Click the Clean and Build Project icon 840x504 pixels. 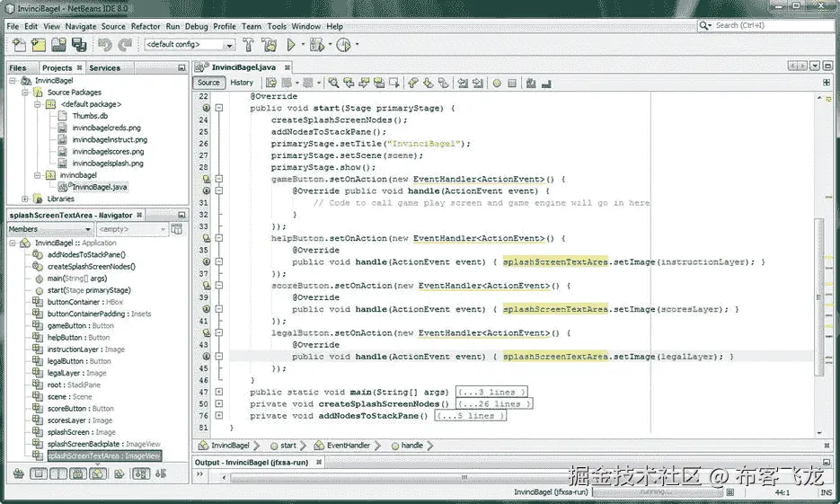coord(270,45)
